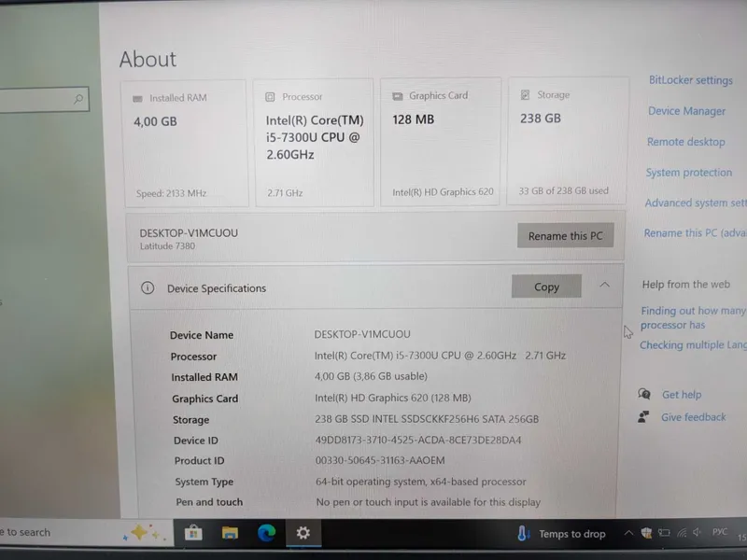Click the search magnifier icon in settings

[78, 99]
